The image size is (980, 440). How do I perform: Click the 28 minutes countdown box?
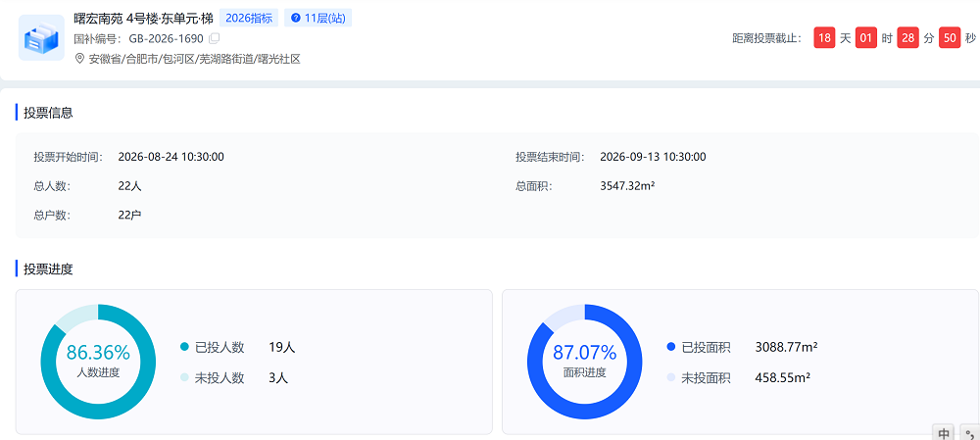pos(908,38)
